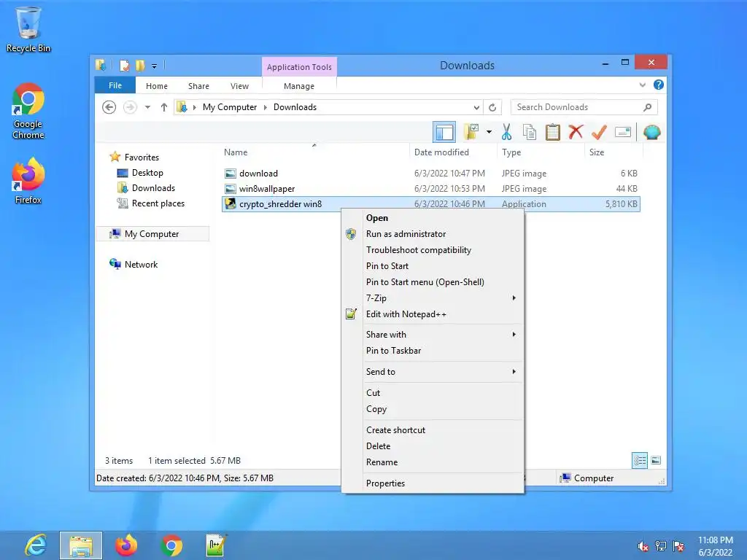The width and height of the screenshot is (747, 560).
Task: Go back with the back arrow
Action: click(109, 107)
